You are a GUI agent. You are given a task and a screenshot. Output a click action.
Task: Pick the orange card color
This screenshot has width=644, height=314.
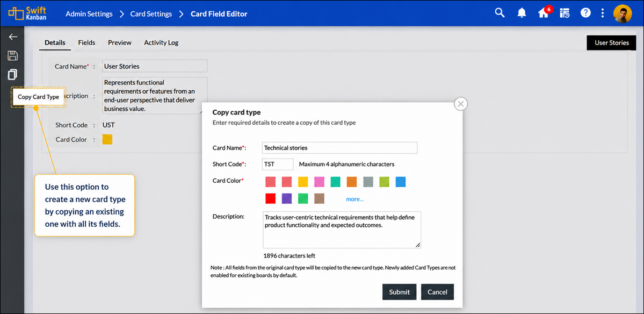pos(352,182)
